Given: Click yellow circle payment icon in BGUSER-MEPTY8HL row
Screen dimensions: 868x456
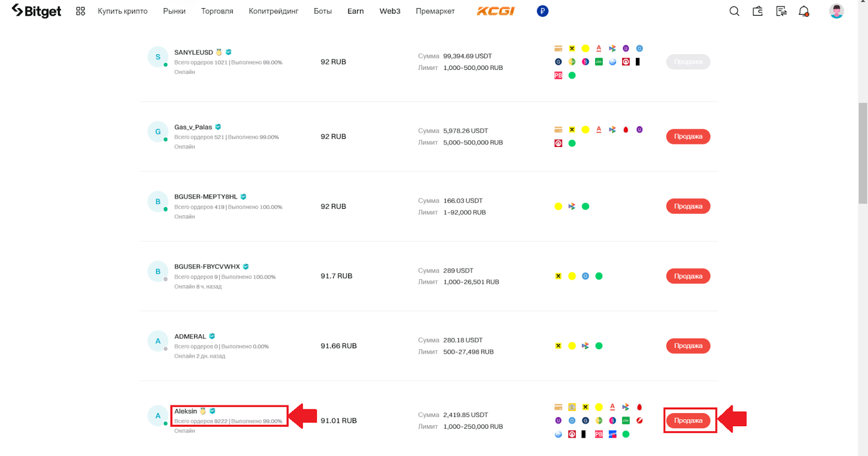Looking at the screenshot, I should [x=558, y=207].
